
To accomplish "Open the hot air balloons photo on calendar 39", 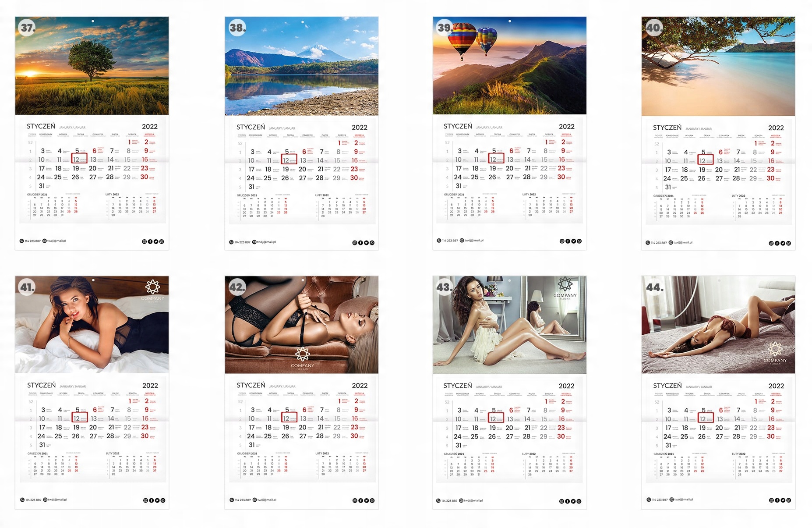I will point(510,66).
